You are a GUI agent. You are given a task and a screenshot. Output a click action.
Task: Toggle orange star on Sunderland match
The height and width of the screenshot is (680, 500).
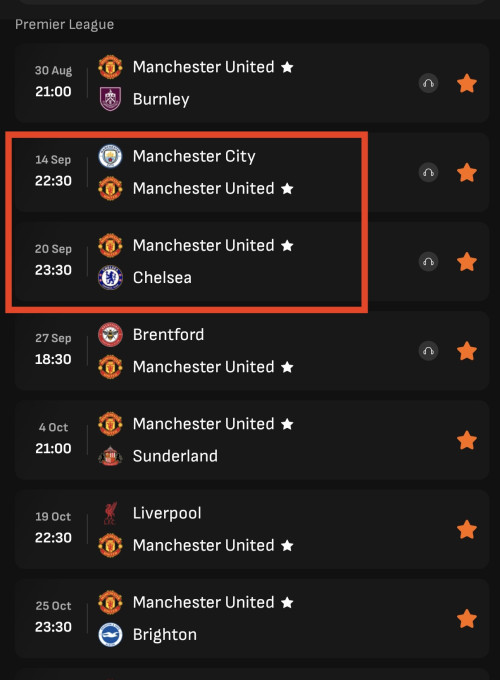pos(467,440)
